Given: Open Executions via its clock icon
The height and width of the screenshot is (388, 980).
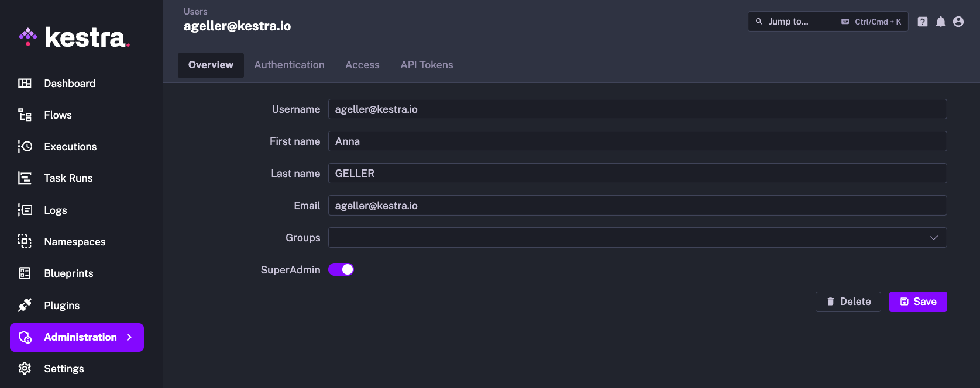Looking at the screenshot, I should (25, 147).
